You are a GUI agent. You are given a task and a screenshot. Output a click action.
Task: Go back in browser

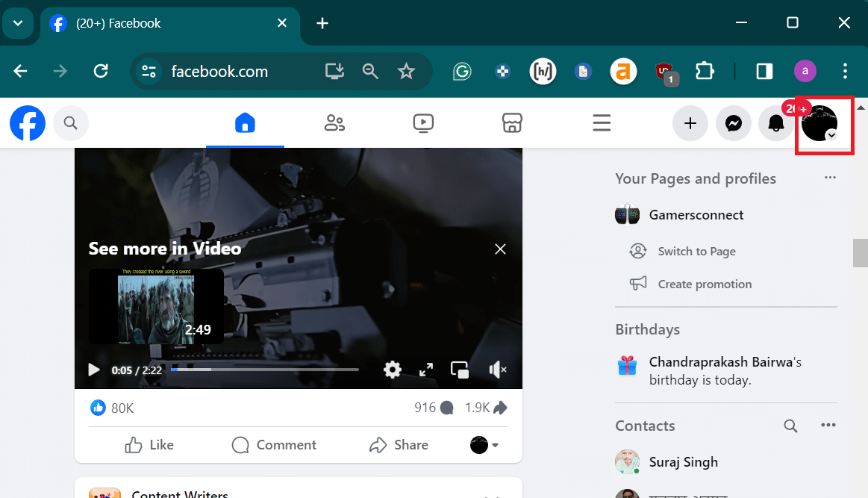[20, 71]
